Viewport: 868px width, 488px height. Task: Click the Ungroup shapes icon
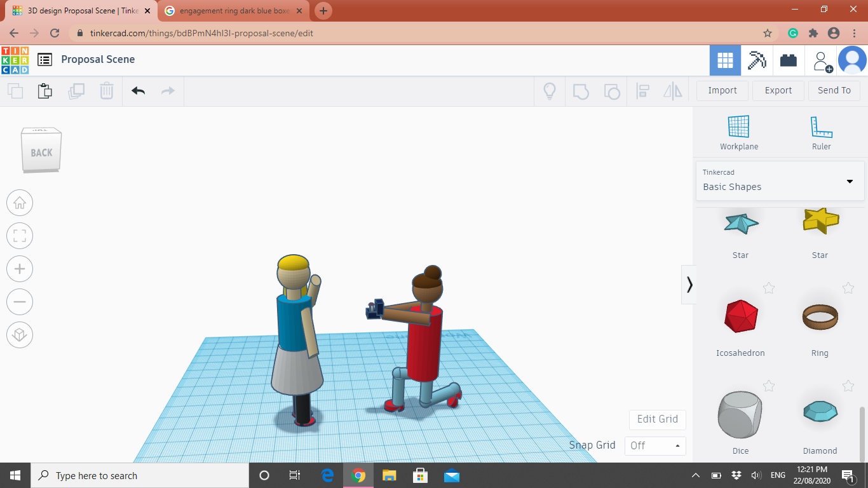click(611, 91)
